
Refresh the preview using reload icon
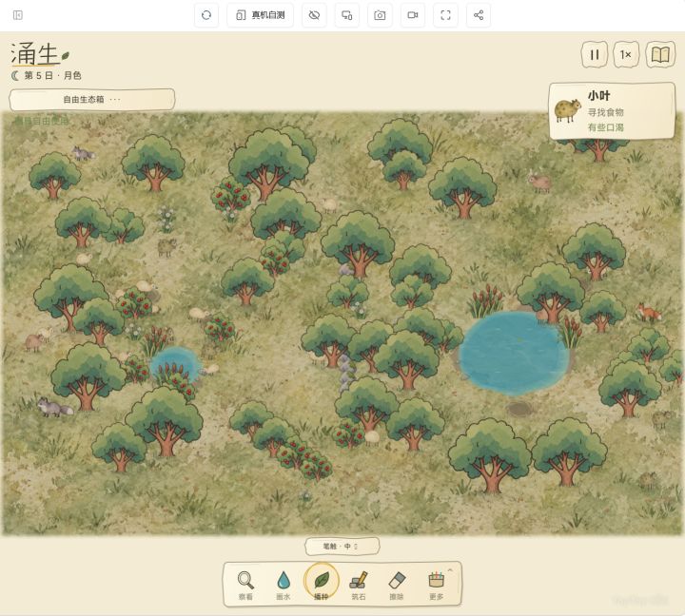tap(206, 15)
